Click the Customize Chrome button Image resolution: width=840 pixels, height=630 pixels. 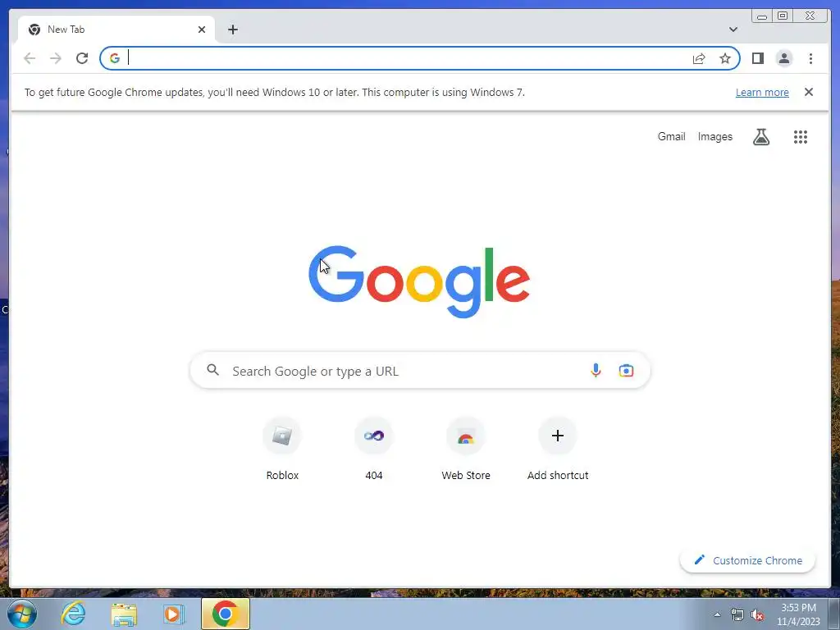tap(747, 560)
